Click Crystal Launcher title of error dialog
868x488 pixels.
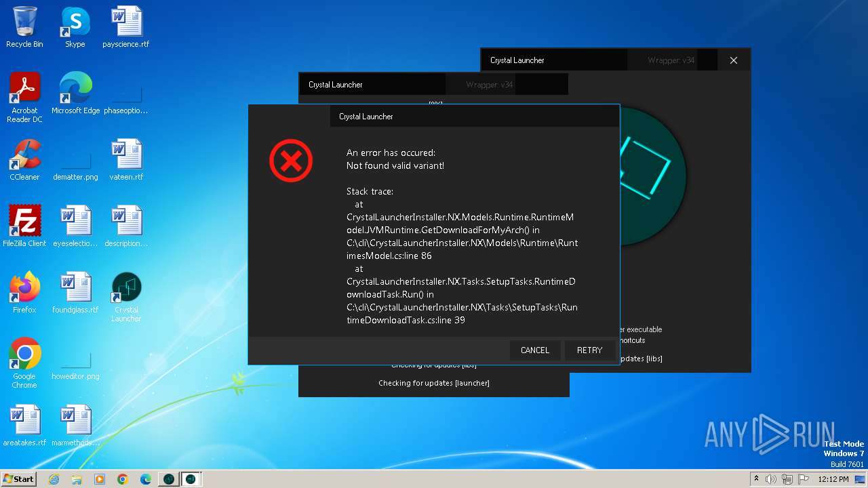[366, 117]
